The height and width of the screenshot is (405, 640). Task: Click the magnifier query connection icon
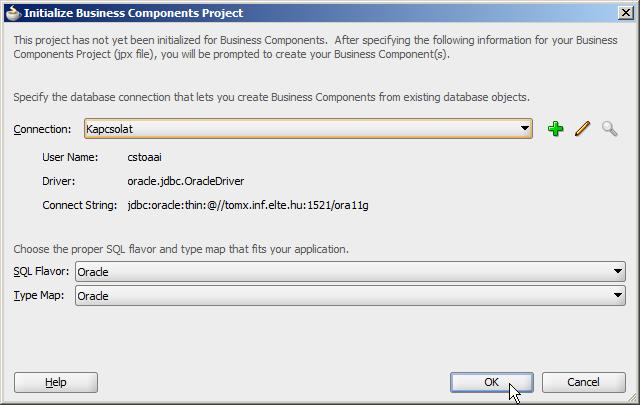609,129
